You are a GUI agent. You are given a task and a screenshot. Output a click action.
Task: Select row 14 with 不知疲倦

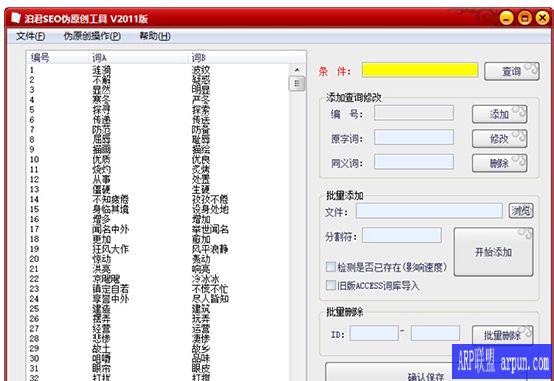(x=158, y=199)
